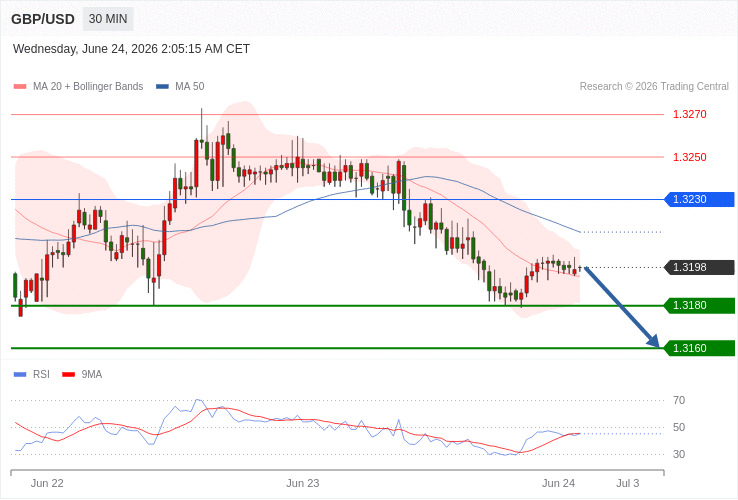Click the 9MA legend color marker
The height and width of the screenshot is (500, 738).
tap(69, 375)
